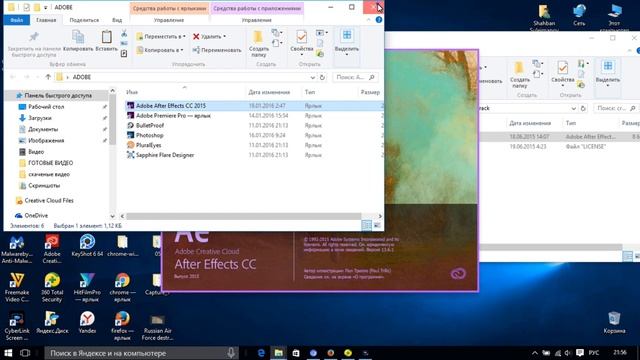The width and height of the screenshot is (640, 360).
Task: Click the horizontal scrollbar in ADOBE file list
Action: click(x=243, y=216)
